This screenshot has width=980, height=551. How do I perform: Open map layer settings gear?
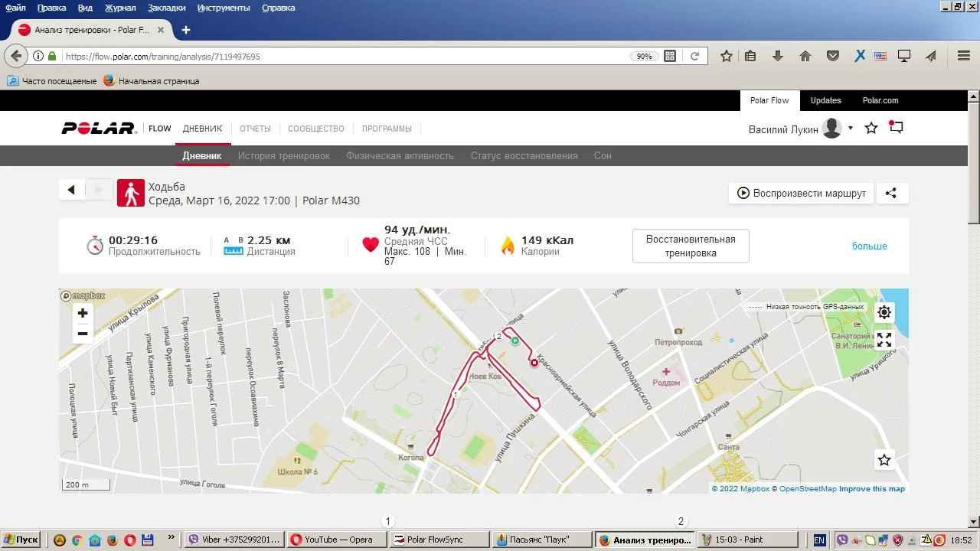click(x=884, y=312)
